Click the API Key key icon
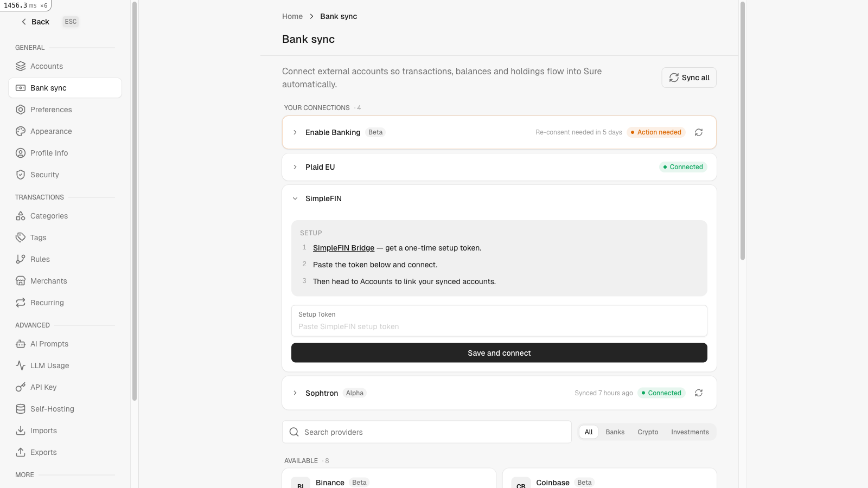The width and height of the screenshot is (868, 488). click(x=21, y=387)
